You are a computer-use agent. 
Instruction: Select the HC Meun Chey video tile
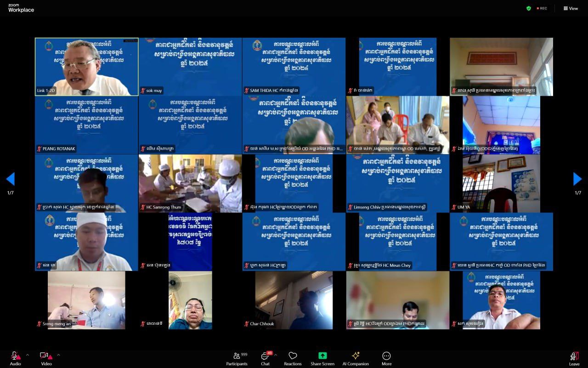[398, 242]
